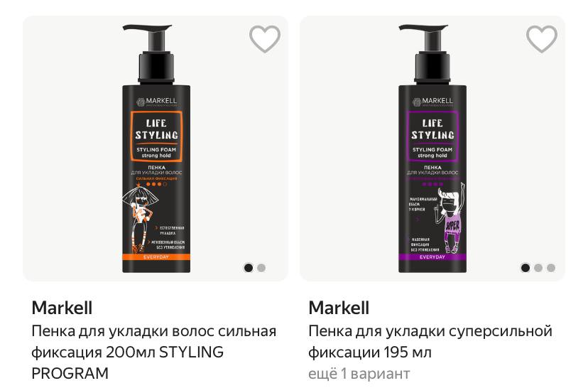Click the orange EVERYDAY stripe on bottle
This screenshot has height=388, width=588.
coord(156,257)
